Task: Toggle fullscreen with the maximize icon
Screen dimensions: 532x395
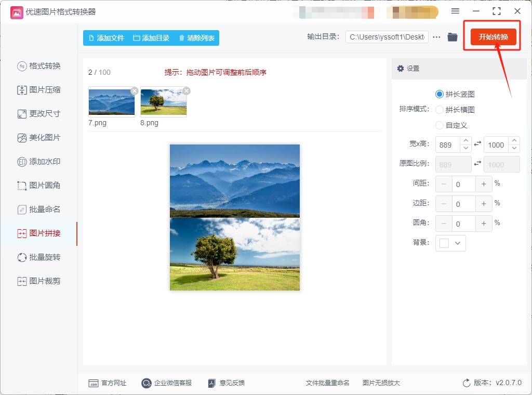Action: (497, 11)
